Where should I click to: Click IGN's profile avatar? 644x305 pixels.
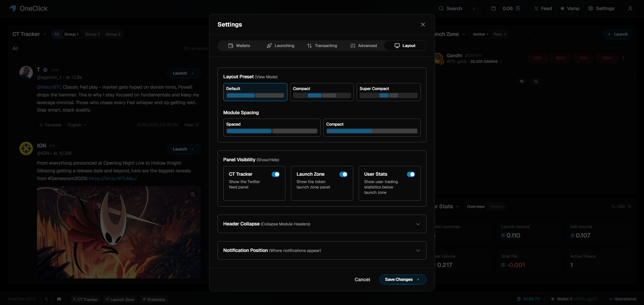click(26, 148)
